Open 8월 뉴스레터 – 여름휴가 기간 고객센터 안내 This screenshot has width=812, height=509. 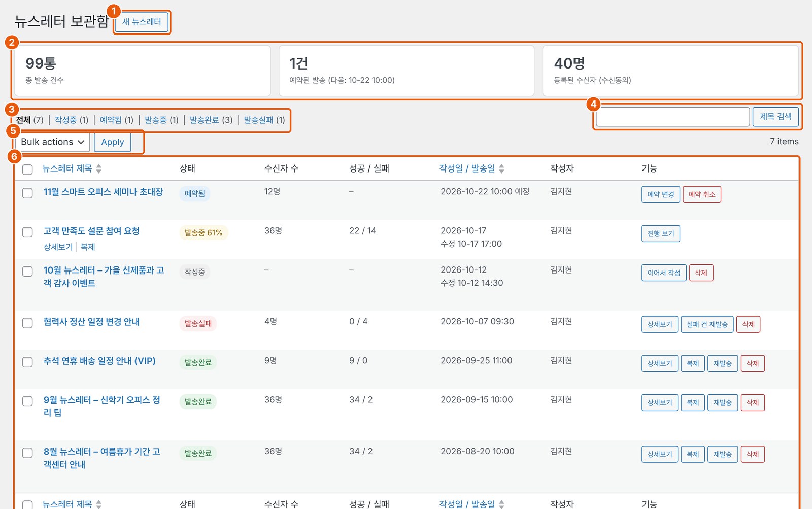pos(101,458)
